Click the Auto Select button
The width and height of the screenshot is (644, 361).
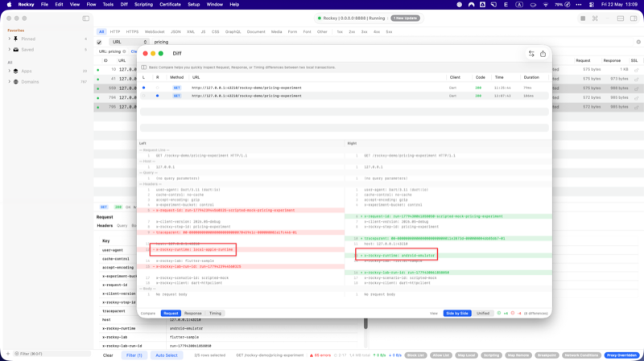pos(167,355)
